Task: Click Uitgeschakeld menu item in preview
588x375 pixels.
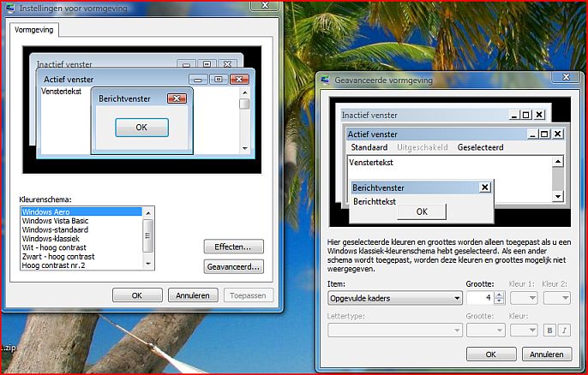Action: pos(423,147)
